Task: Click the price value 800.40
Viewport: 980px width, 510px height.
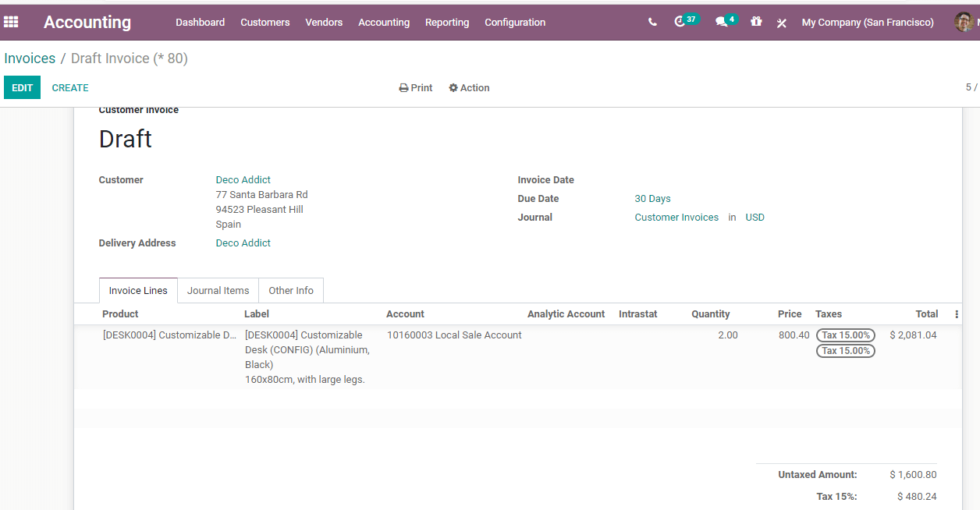Action: [x=794, y=335]
